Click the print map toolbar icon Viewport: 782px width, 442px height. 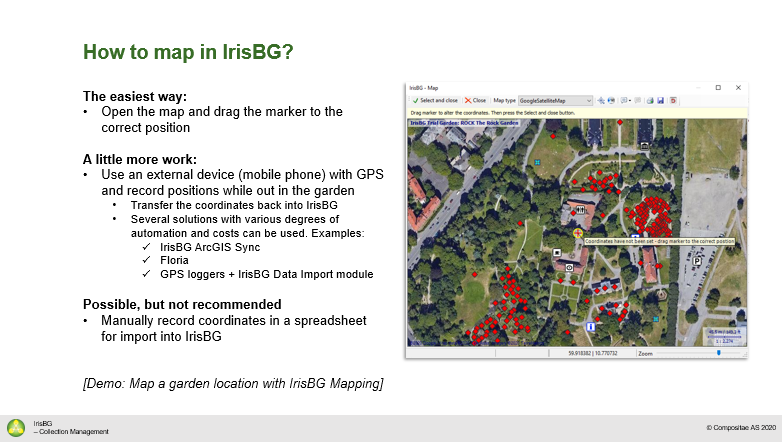(650, 100)
